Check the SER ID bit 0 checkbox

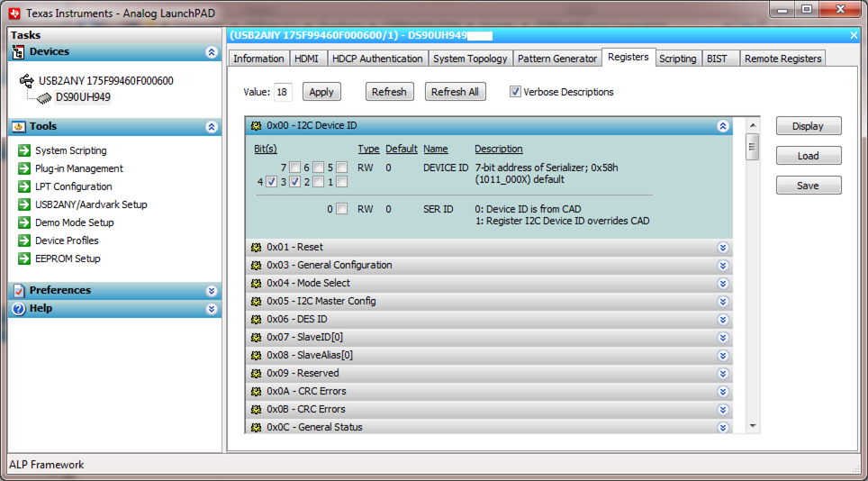tap(342, 209)
